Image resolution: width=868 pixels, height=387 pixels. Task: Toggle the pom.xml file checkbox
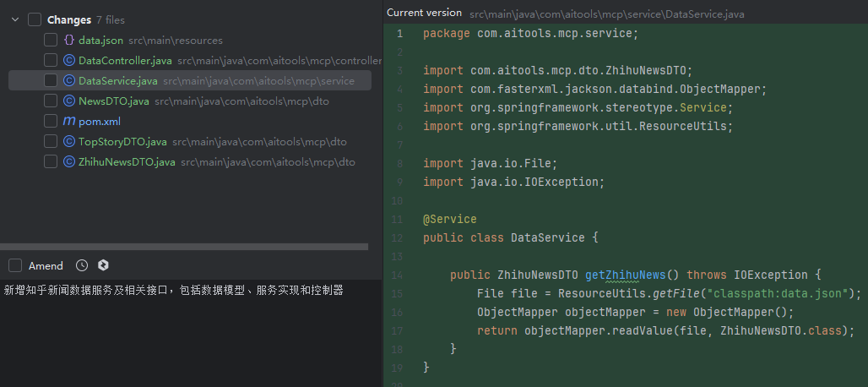(x=51, y=122)
